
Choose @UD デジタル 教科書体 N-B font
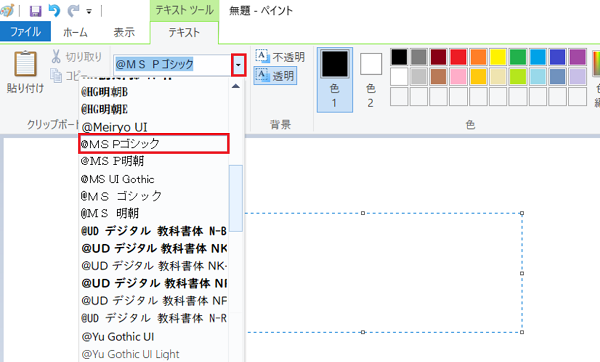tap(153, 231)
